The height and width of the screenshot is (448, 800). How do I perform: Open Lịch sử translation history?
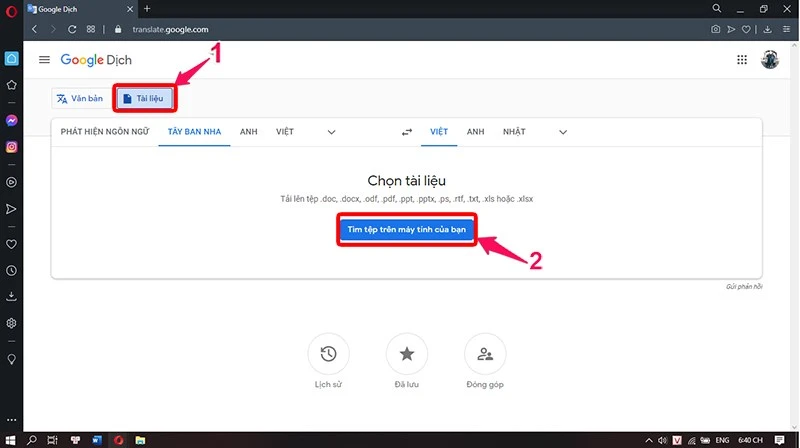pyautogui.click(x=328, y=354)
